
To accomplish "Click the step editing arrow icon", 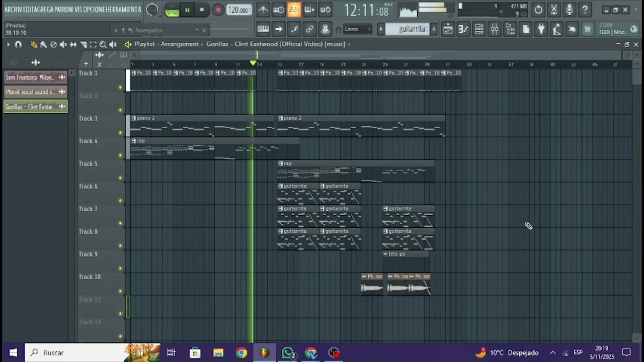I will coord(278,29).
